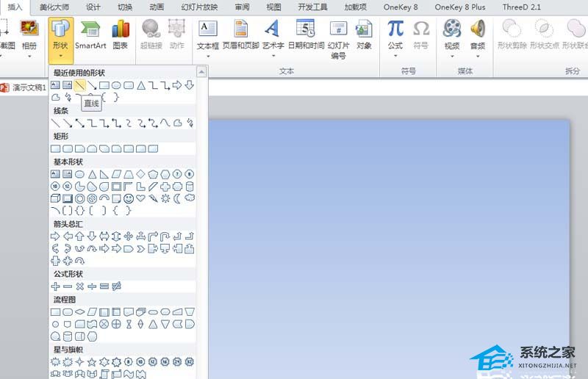Pick the arrow line in recent shapes
Viewport: 588px width, 379px height.
[92, 86]
